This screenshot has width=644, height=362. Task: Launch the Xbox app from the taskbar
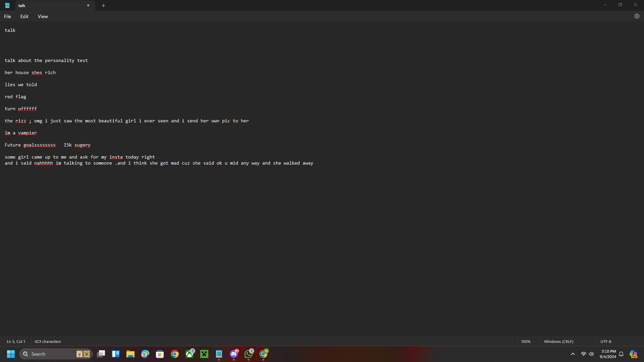[x=190, y=354]
